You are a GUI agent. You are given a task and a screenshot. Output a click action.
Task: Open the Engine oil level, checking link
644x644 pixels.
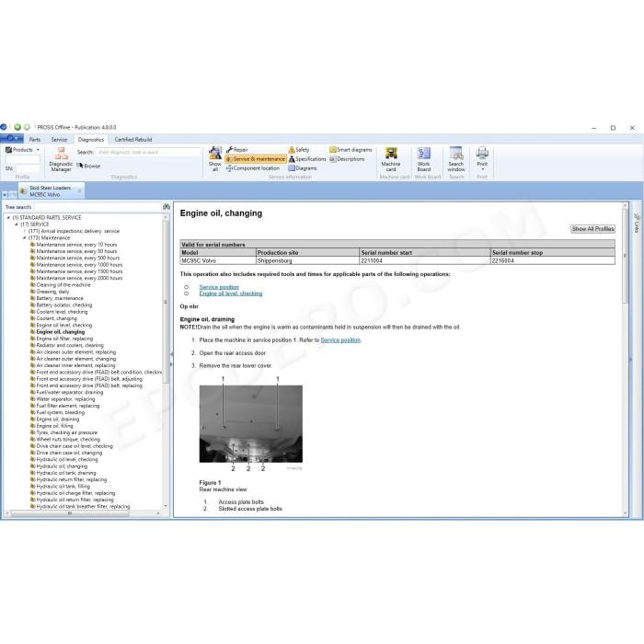[231, 293]
